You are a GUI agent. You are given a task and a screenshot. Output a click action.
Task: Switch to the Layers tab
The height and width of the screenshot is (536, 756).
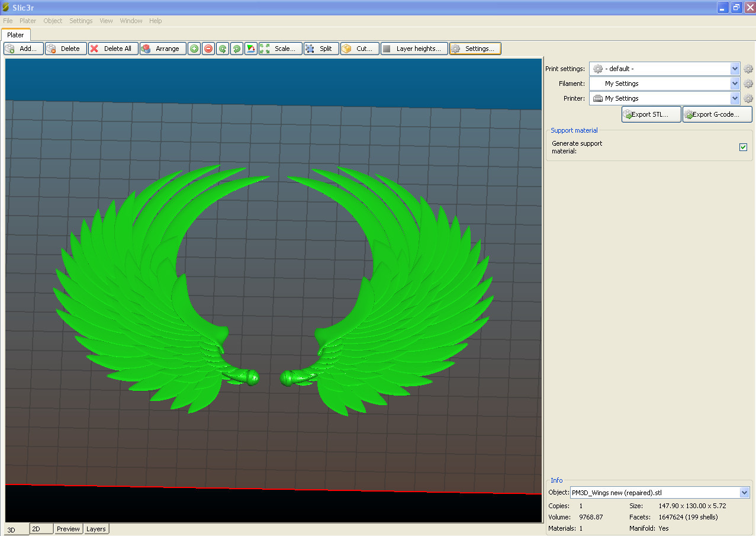[x=96, y=529]
